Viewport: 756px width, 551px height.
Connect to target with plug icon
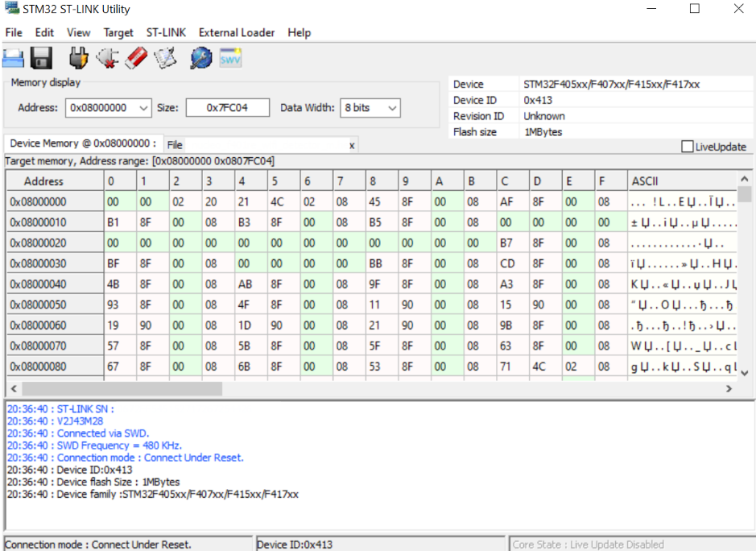(79, 58)
